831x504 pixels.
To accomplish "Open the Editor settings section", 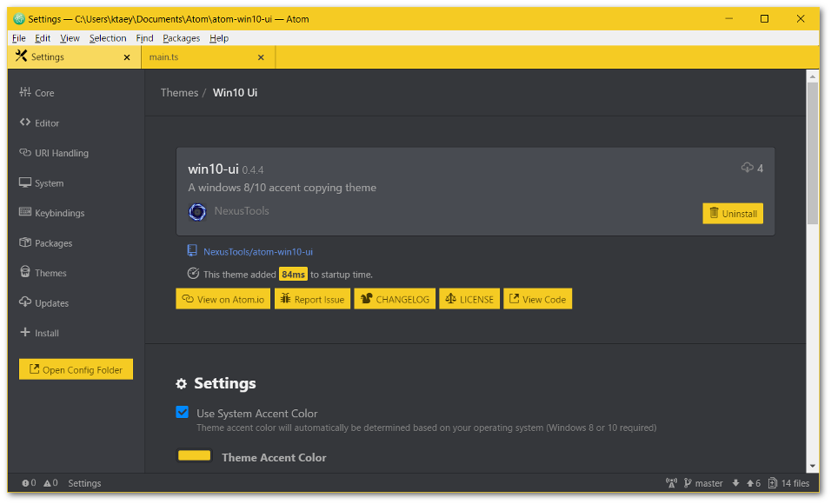I will (x=39, y=123).
